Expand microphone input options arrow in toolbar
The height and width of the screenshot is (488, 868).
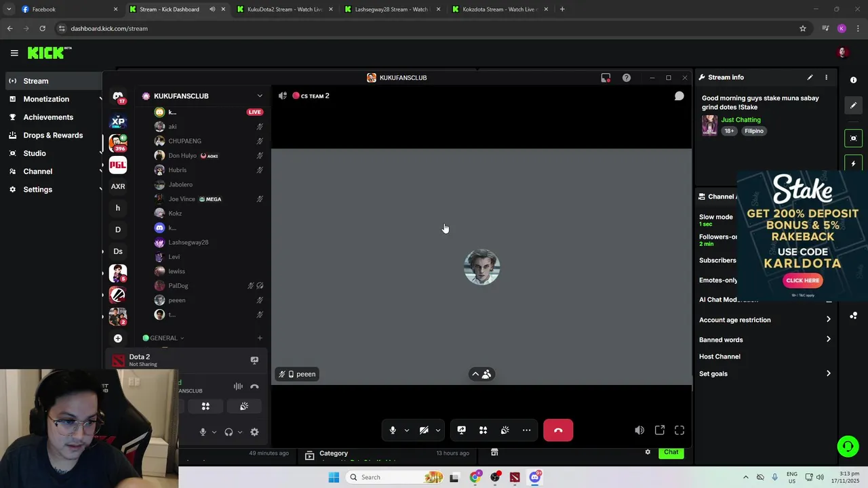coord(406,430)
